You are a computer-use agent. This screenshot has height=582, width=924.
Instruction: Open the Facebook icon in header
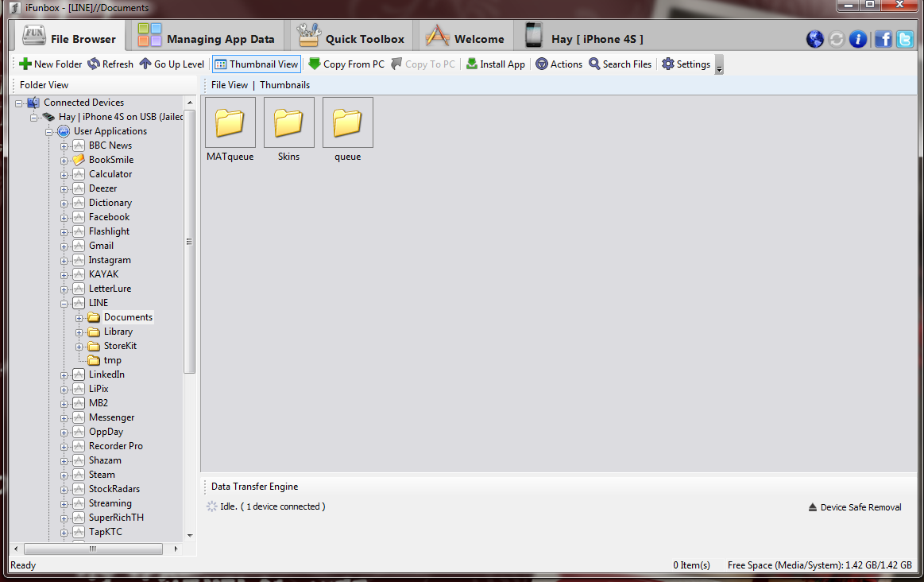coord(883,40)
